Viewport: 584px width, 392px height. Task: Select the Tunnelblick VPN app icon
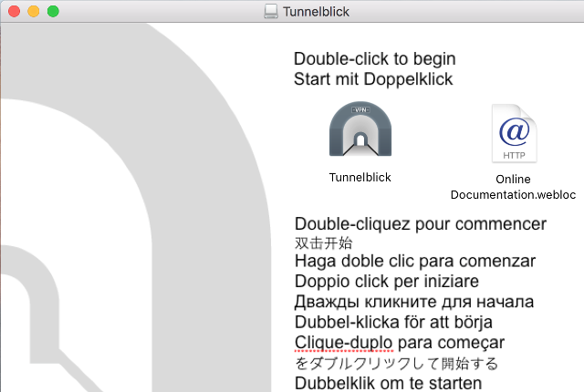pos(360,129)
